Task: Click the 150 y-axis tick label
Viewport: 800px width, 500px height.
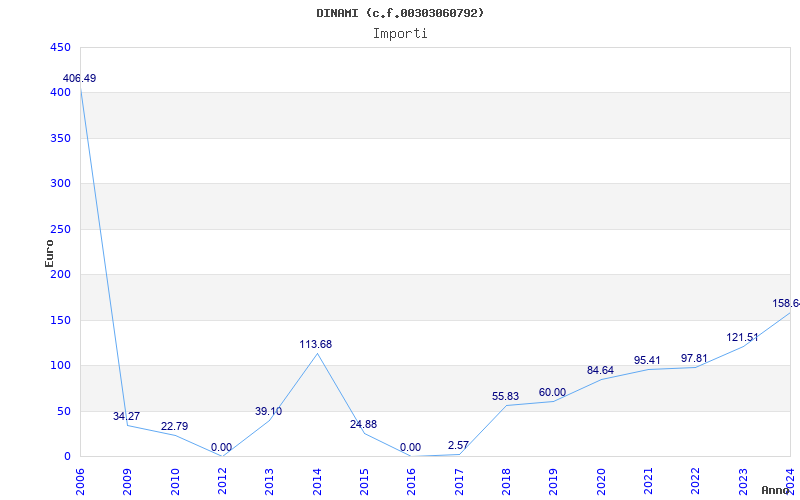Action: tap(60, 320)
